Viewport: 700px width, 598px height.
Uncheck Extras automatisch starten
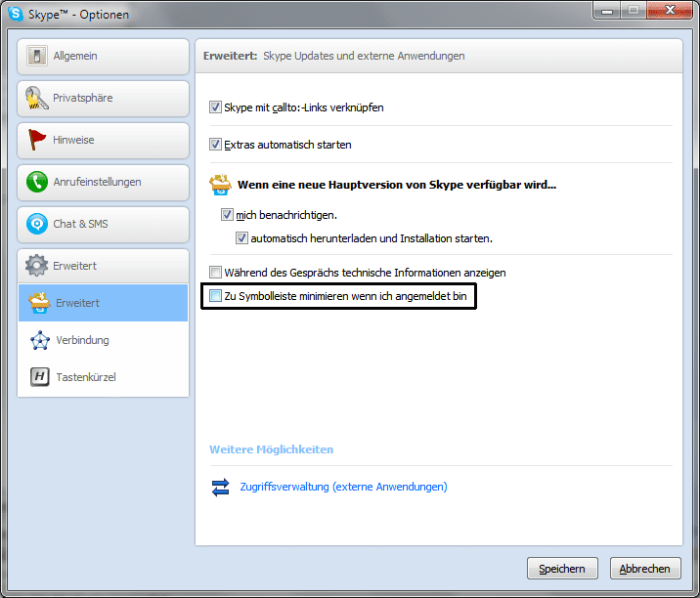(215, 145)
